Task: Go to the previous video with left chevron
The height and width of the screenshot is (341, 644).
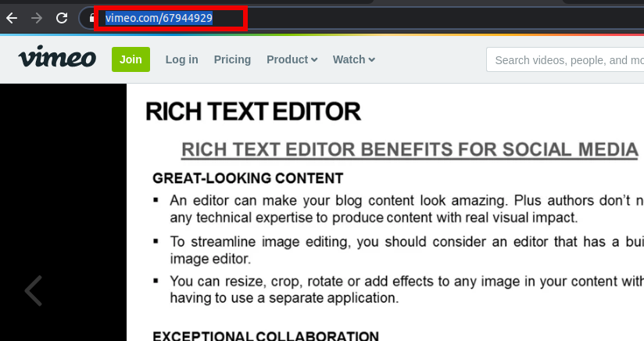Action: pyautogui.click(x=34, y=291)
